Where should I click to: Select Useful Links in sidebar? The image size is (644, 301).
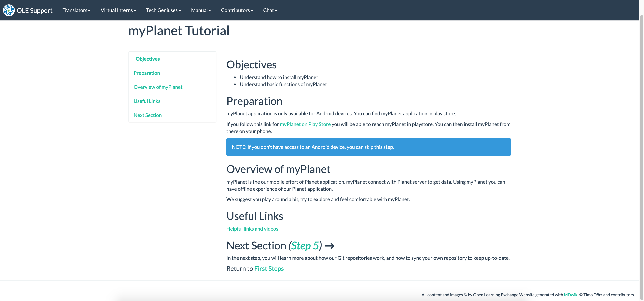[x=172, y=101]
